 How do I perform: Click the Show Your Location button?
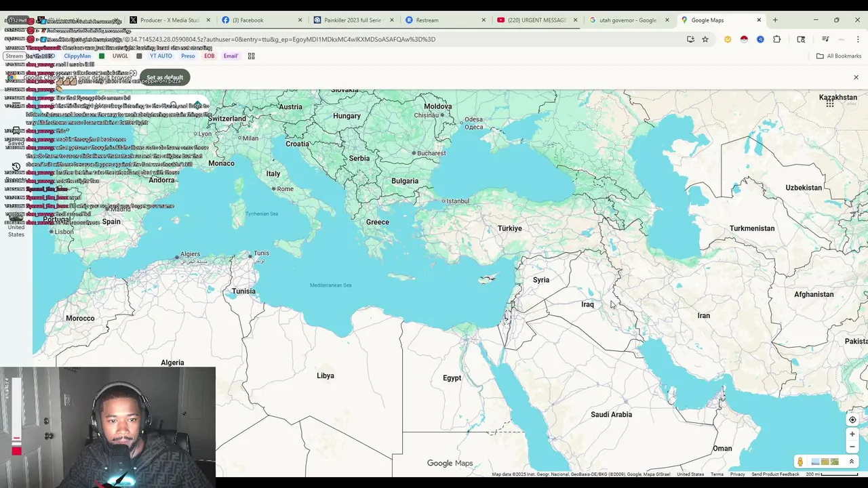[852, 420]
